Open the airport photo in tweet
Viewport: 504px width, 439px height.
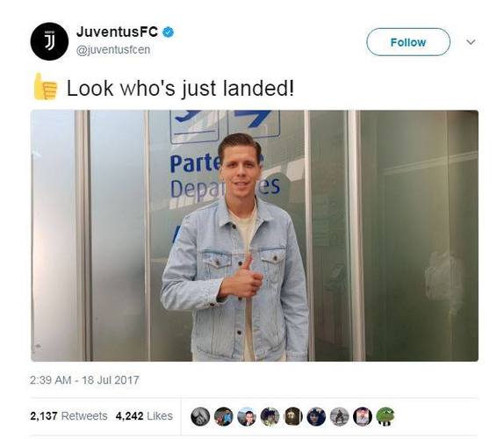click(255, 235)
